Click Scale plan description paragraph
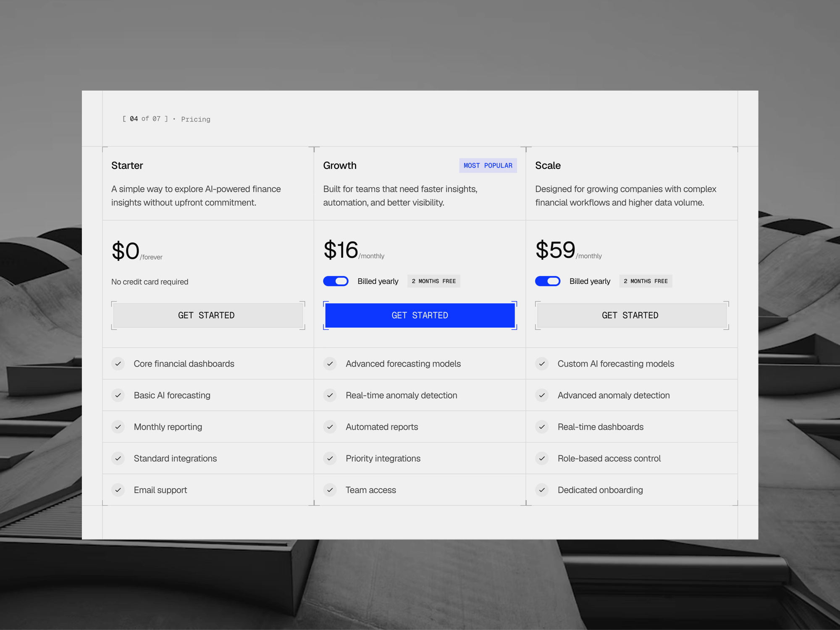 pyautogui.click(x=626, y=196)
